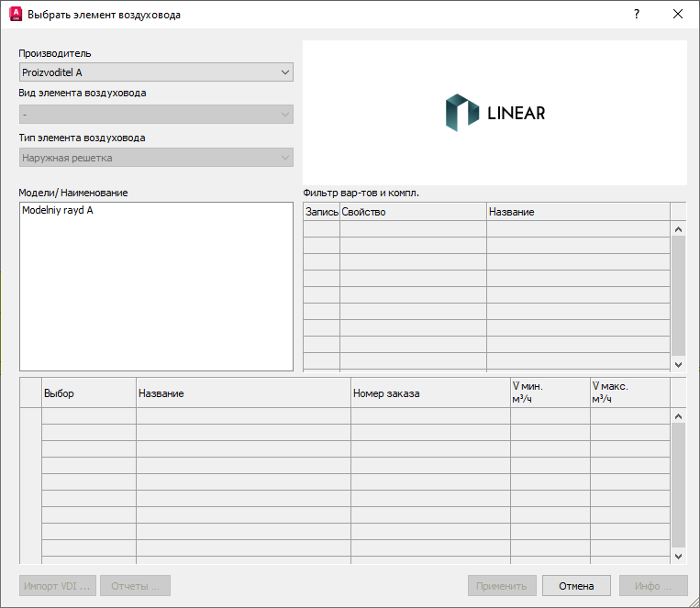This screenshot has height=608, width=700.
Task: Click the Применить button
Action: coord(502,586)
